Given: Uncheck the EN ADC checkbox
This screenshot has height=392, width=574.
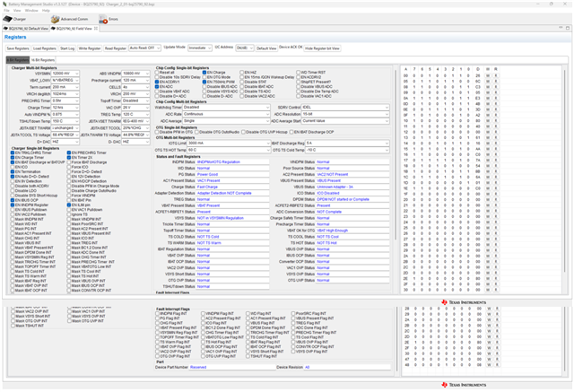Looking at the screenshot, I should (x=157, y=87).
